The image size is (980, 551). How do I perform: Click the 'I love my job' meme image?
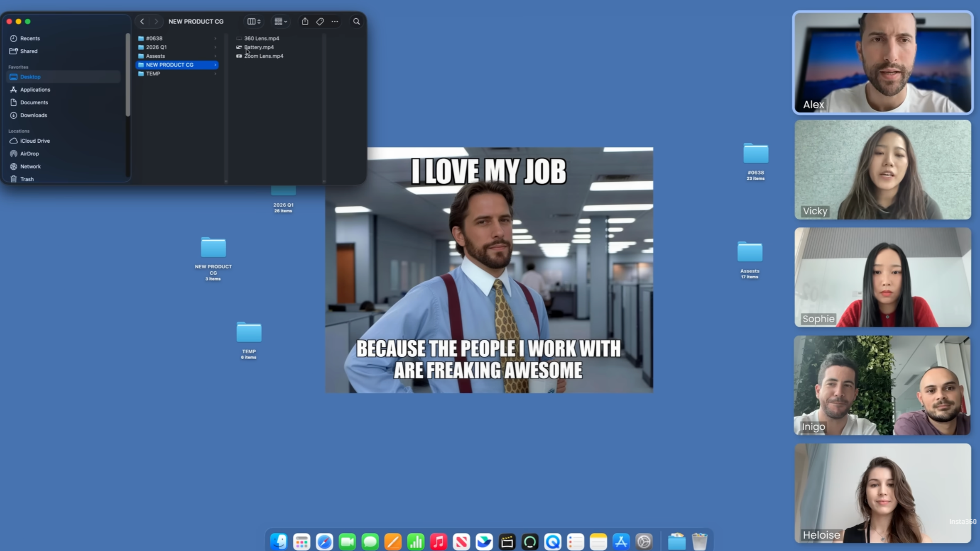coord(489,270)
